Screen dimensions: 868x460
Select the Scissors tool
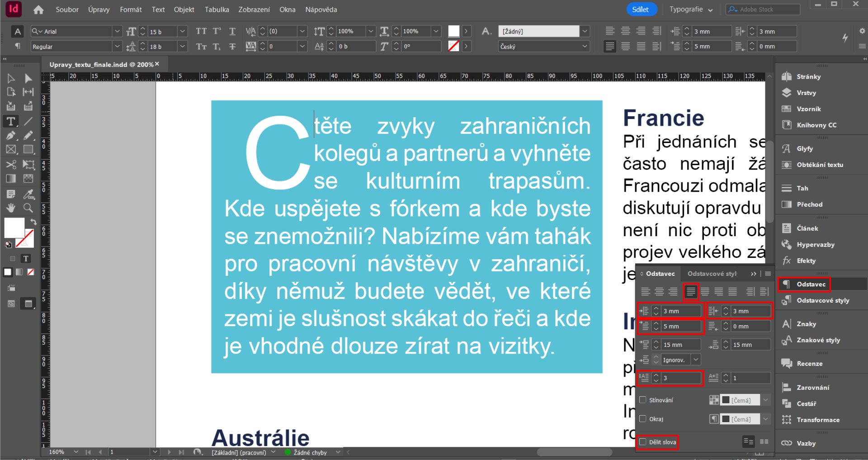11,164
